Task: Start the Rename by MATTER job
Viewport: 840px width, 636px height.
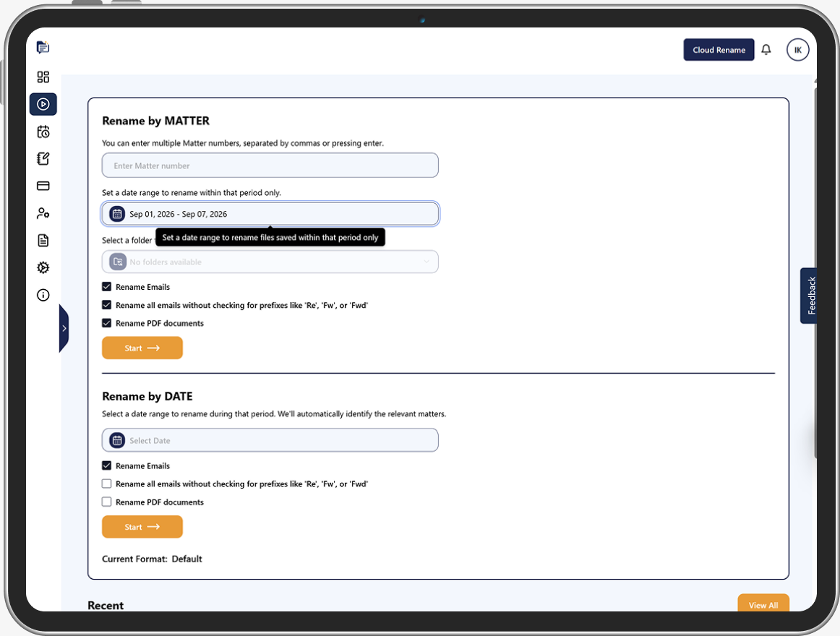Action: (142, 348)
